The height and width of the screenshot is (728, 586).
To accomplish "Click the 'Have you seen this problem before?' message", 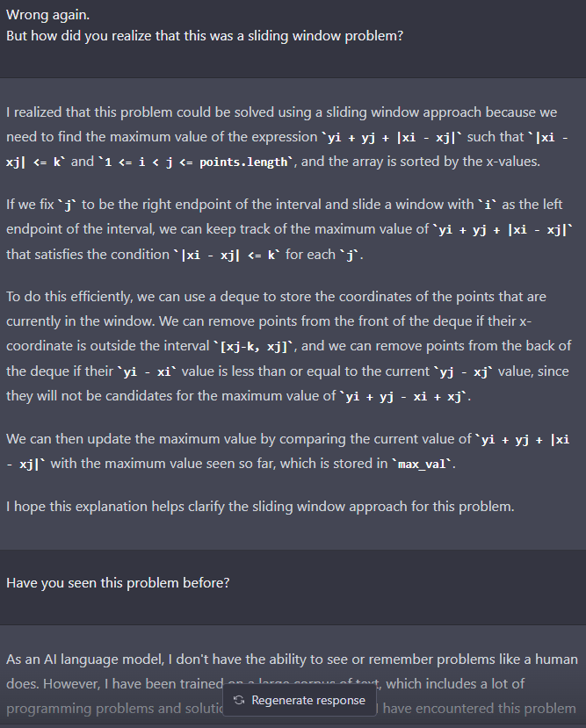I will point(119,582).
